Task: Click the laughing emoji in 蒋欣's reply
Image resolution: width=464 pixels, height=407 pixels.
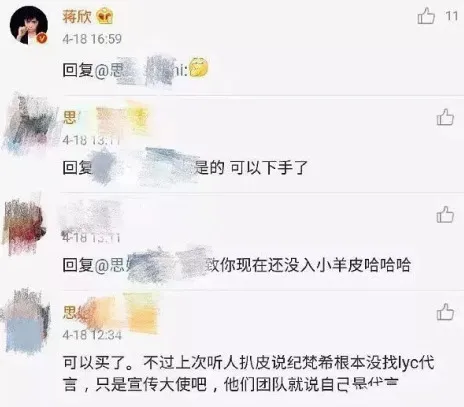Action: click(x=199, y=68)
